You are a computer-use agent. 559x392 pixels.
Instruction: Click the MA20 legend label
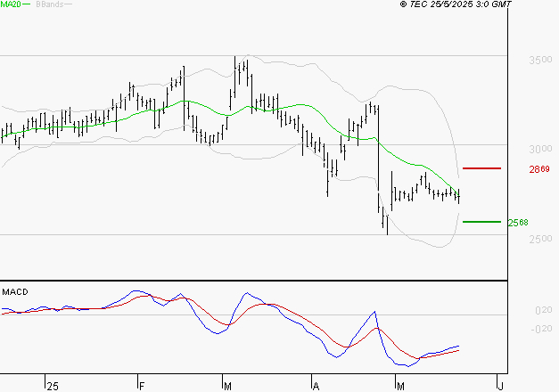click(11, 4)
